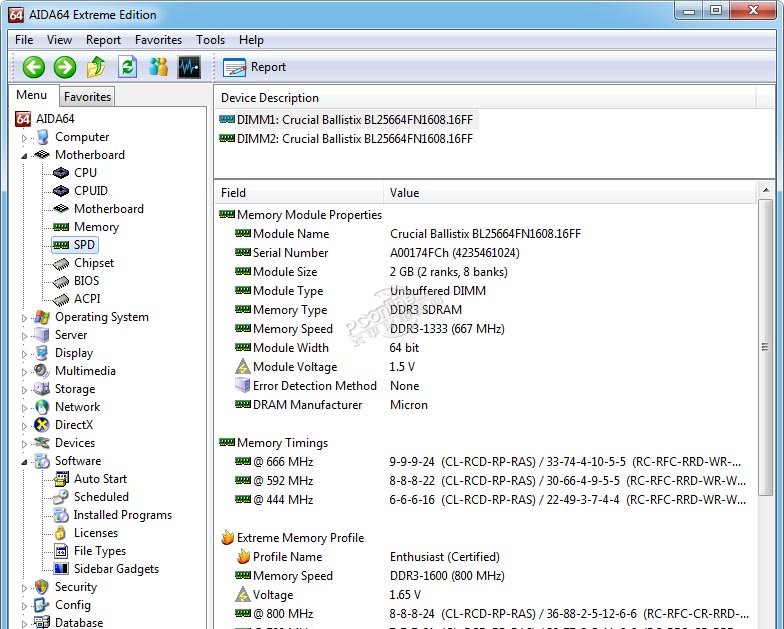
Task: Collapse the Motherboard tree node
Action: (25, 156)
